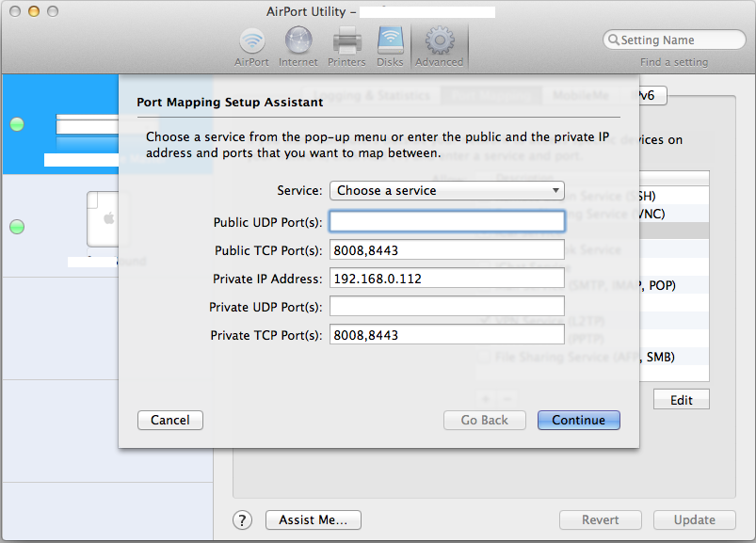
Task: Click the yellow minimize window button
Action: 34,11
